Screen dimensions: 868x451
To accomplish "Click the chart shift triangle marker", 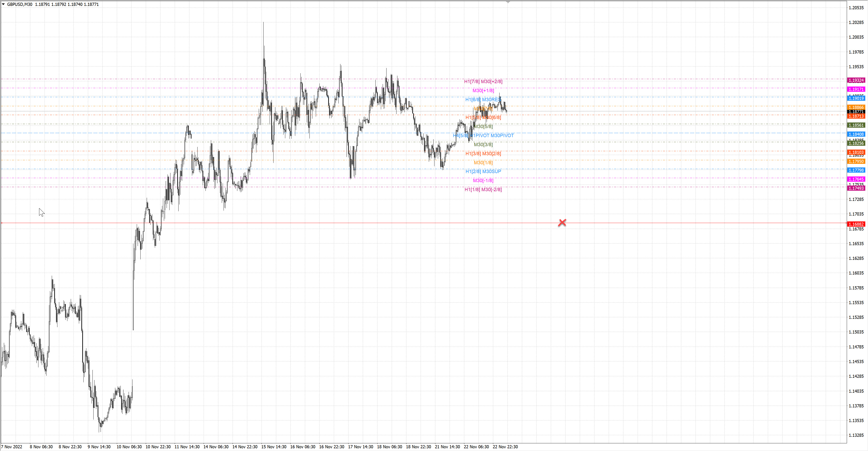I will point(508,2).
